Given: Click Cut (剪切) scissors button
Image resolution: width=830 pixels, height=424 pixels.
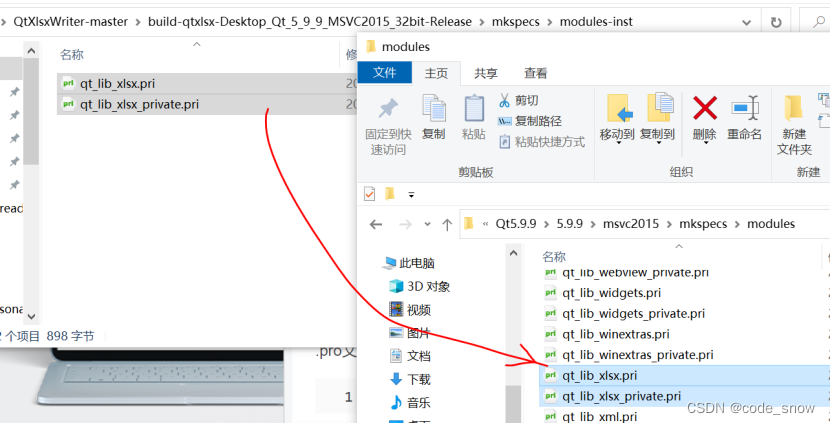Looking at the screenshot, I should pos(519,100).
